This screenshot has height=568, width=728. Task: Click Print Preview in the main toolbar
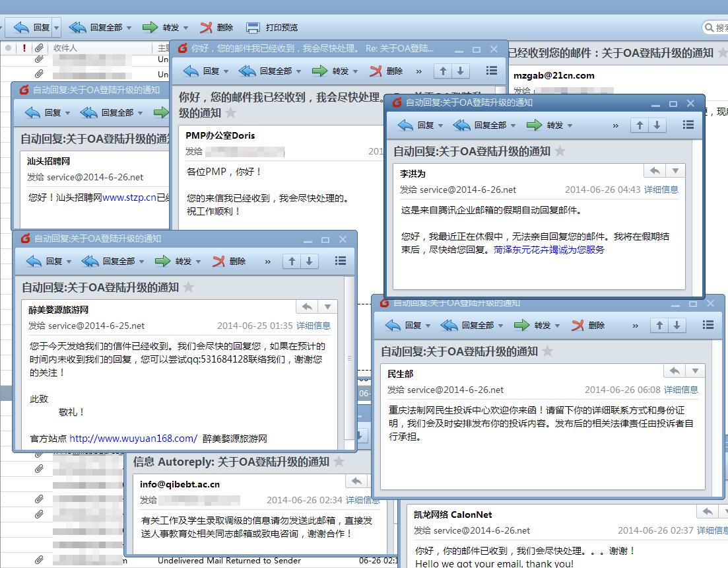(x=272, y=28)
